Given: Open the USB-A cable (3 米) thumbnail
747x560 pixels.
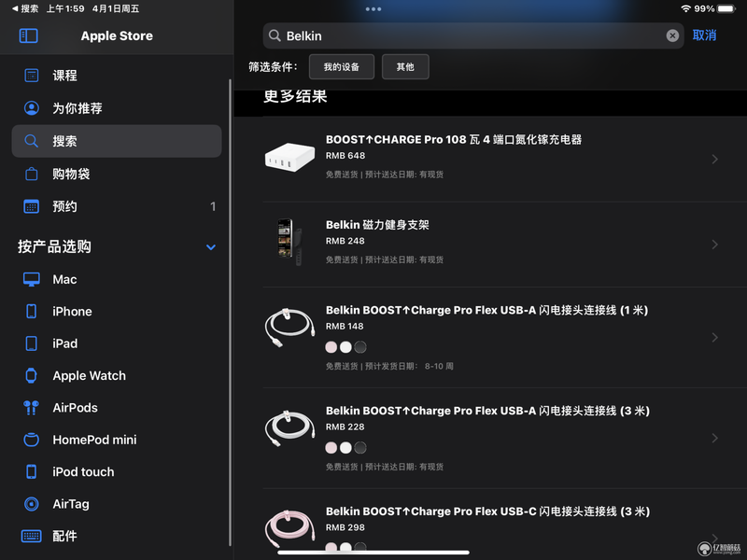Looking at the screenshot, I should click(289, 427).
